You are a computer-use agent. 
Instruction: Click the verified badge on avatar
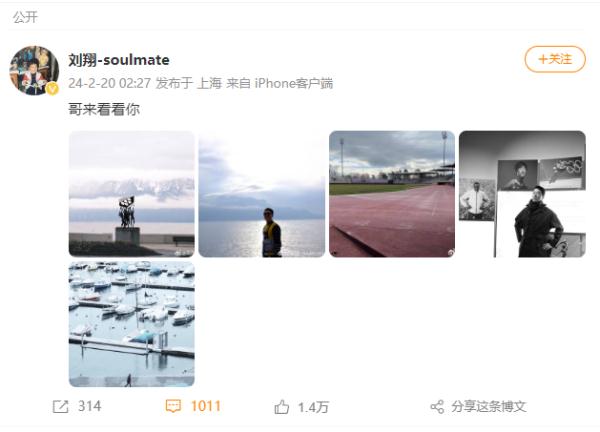tap(52, 89)
